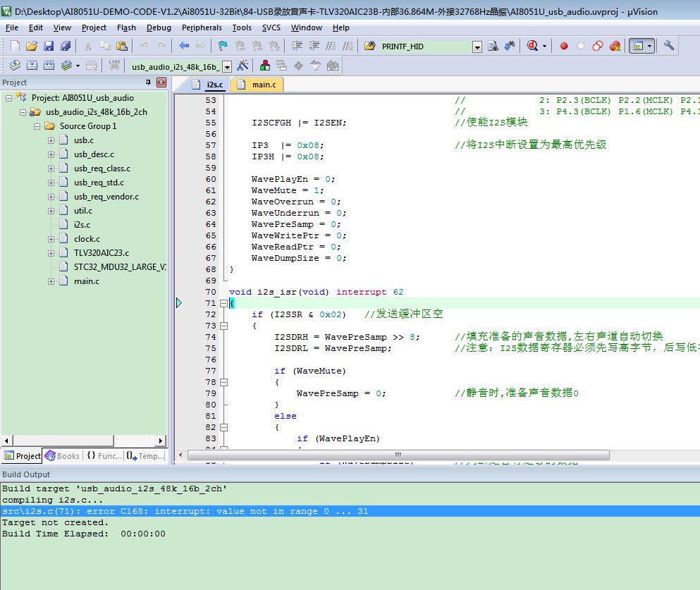Screen dimensions: 700x590
Task: Toggle the bookmark flag icon in toolbar
Action: pos(223,46)
